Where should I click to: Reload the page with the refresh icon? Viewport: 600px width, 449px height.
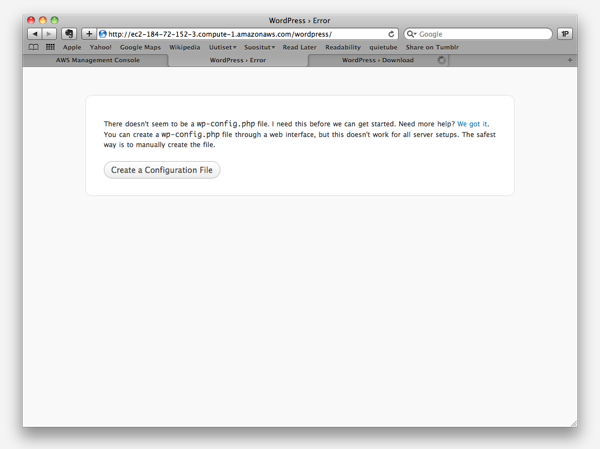click(391, 34)
